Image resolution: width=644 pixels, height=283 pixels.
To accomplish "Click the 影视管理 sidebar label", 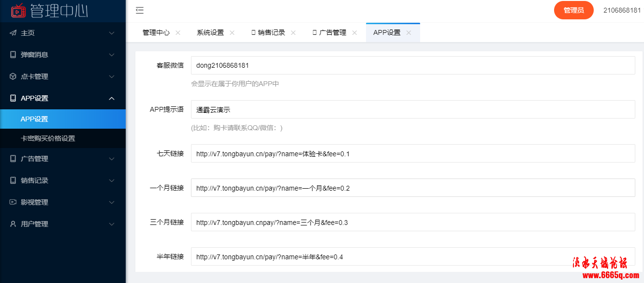I will [34, 202].
